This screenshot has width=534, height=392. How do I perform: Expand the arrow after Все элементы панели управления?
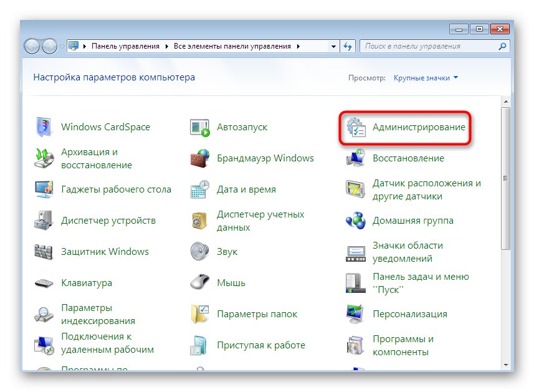(x=298, y=46)
